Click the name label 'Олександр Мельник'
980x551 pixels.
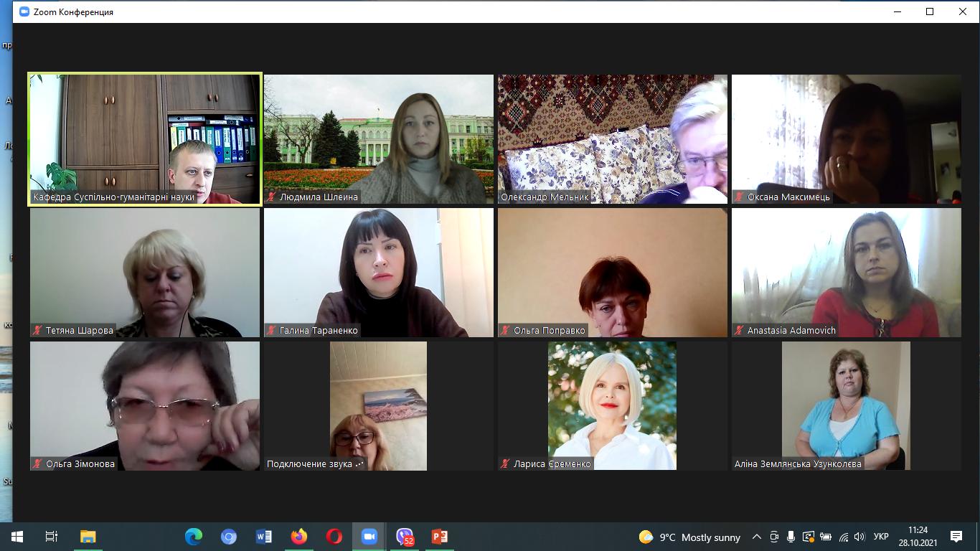(x=545, y=197)
